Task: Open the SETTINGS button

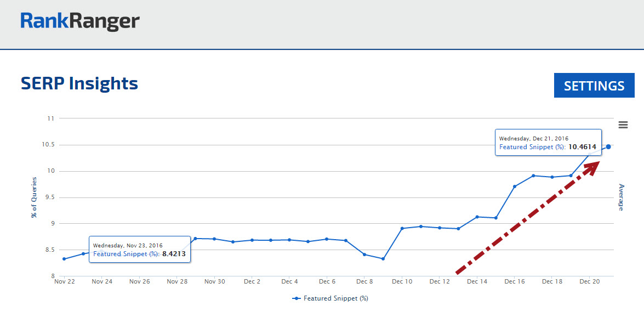Action: 594,86
